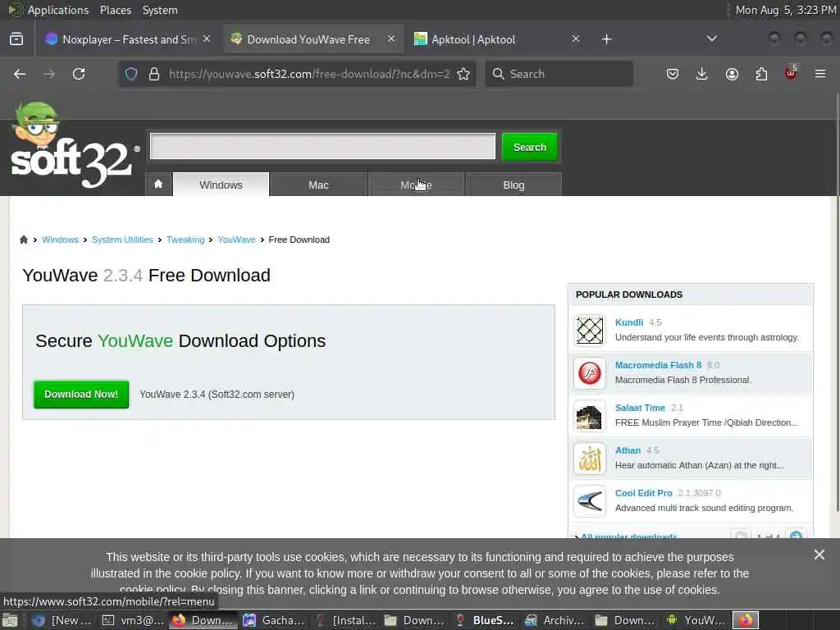This screenshot has height=630, width=840.
Task: Open the Firefox hamburger menu
Action: (820, 74)
